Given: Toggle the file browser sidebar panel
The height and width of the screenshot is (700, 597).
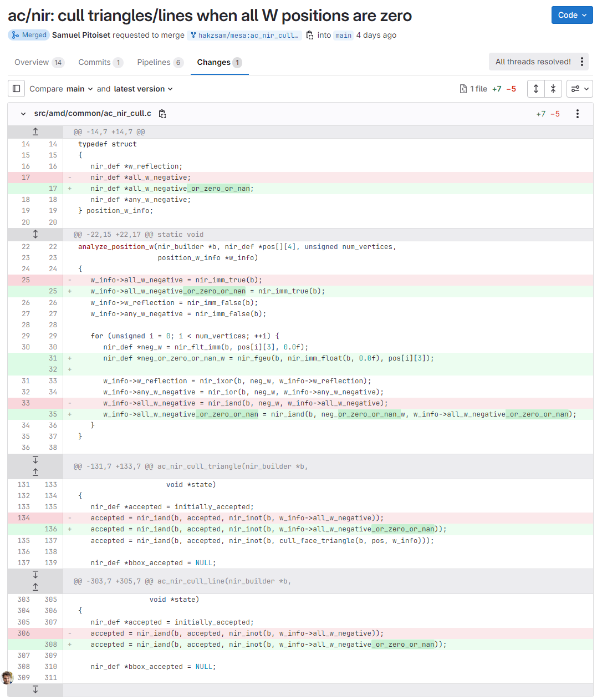Looking at the screenshot, I should tap(16, 89).
